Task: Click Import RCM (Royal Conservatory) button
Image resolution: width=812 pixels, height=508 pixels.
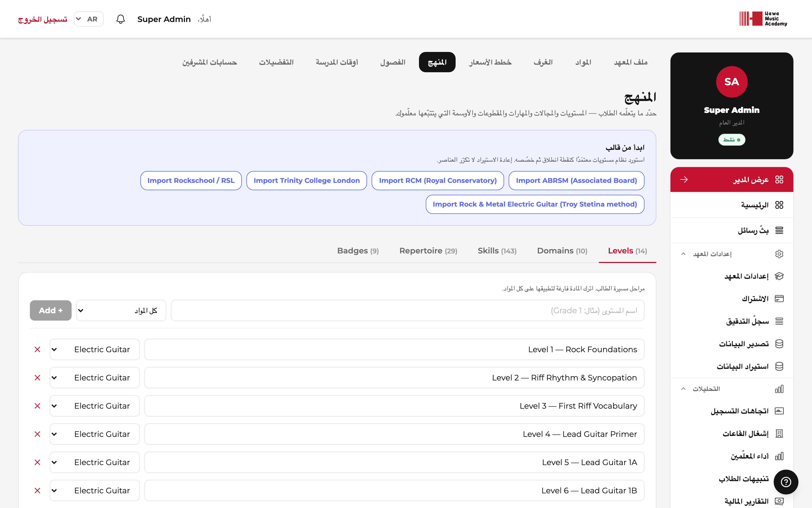Action: [x=438, y=180]
